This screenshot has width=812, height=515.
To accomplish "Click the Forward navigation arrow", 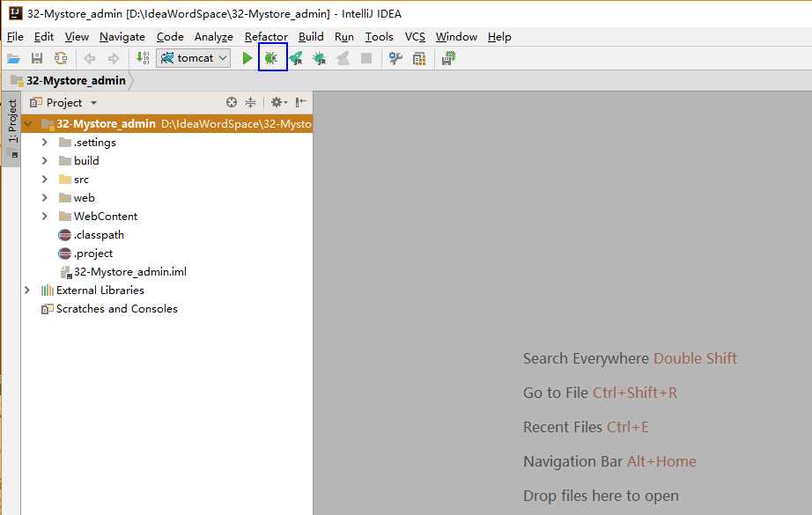I will [114, 58].
